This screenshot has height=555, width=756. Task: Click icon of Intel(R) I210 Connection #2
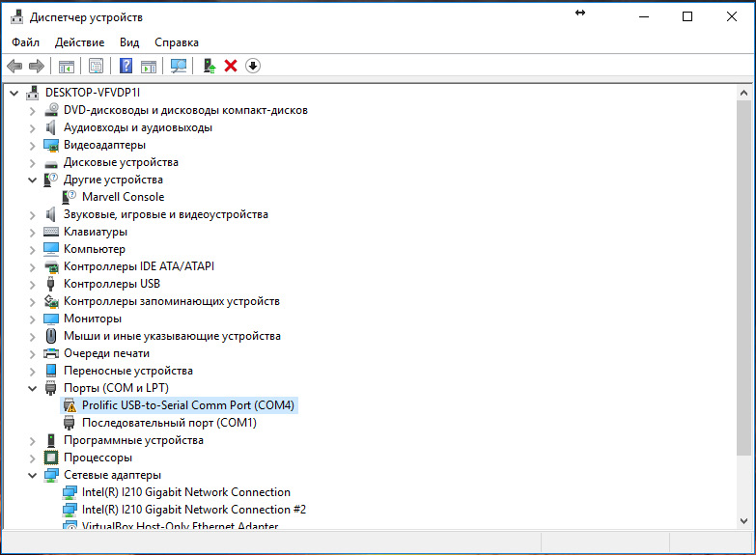70,510
